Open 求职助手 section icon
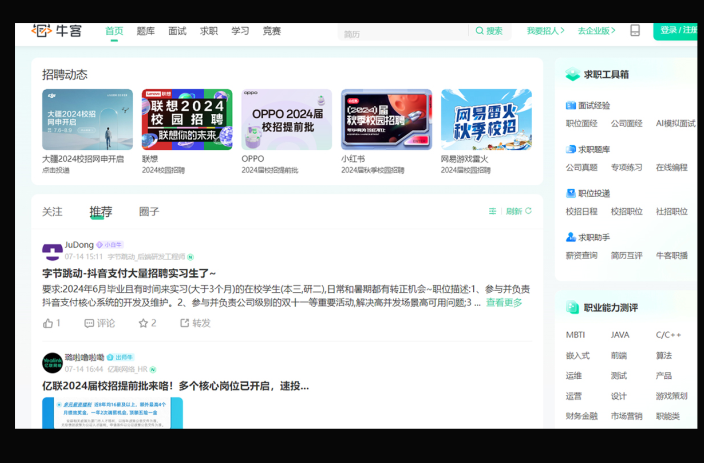704x463 pixels. (x=571, y=237)
